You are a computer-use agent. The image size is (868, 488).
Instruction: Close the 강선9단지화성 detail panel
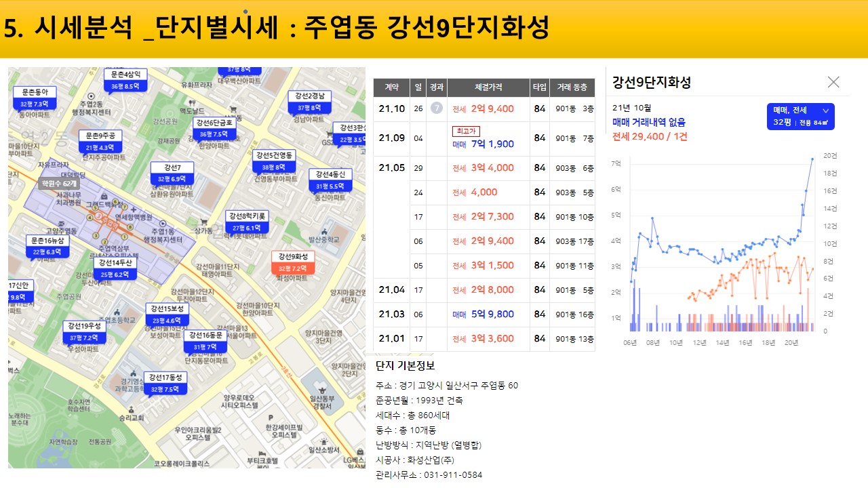pos(833,82)
